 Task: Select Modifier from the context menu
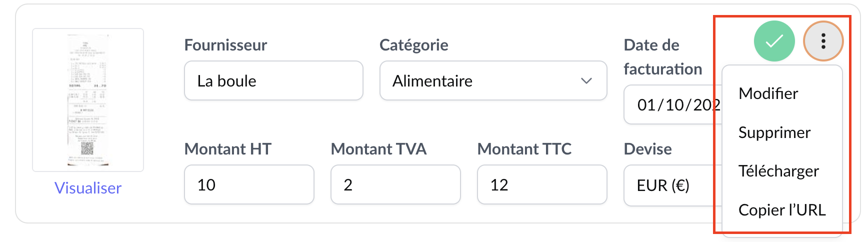768,93
